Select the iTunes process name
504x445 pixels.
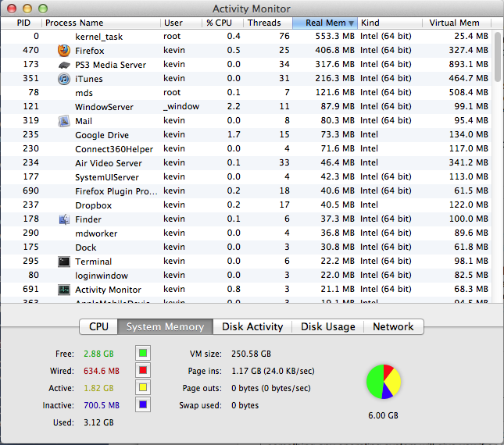point(89,79)
